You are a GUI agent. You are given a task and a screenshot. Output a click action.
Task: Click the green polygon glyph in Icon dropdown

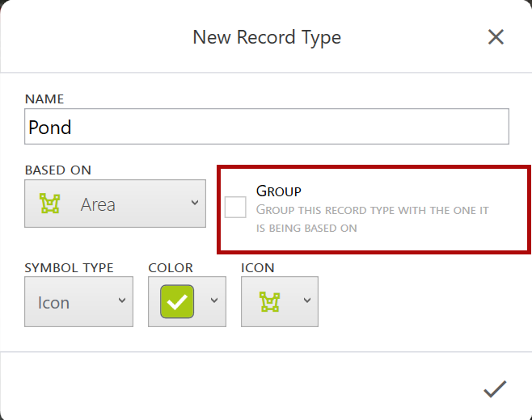click(269, 302)
